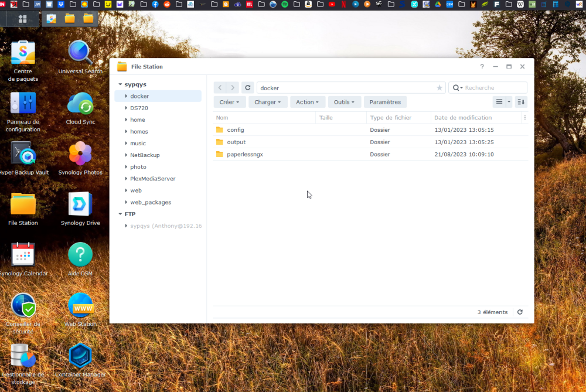Click the Netflix bookmark in browser bar
This screenshot has width=586, height=392.
tap(343, 5)
